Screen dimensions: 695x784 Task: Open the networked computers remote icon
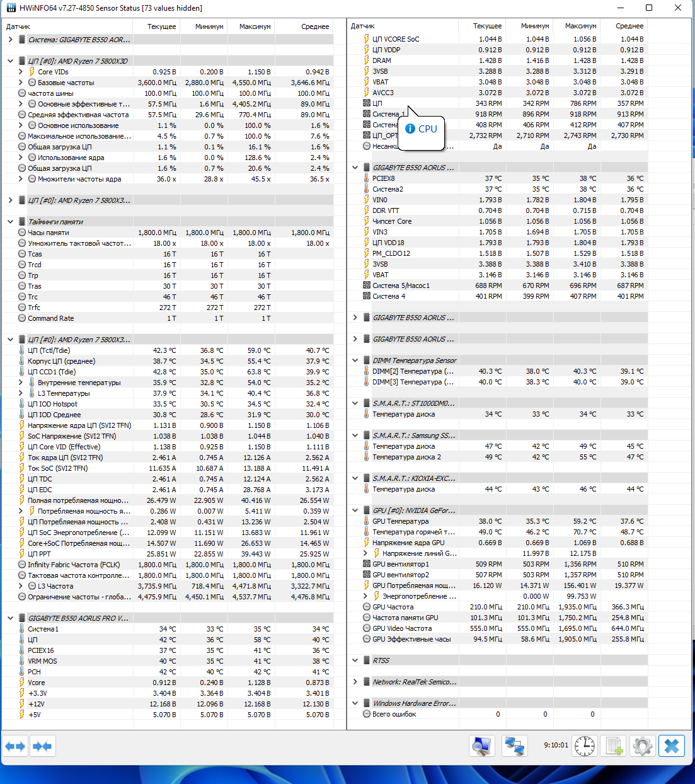click(514, 746)
